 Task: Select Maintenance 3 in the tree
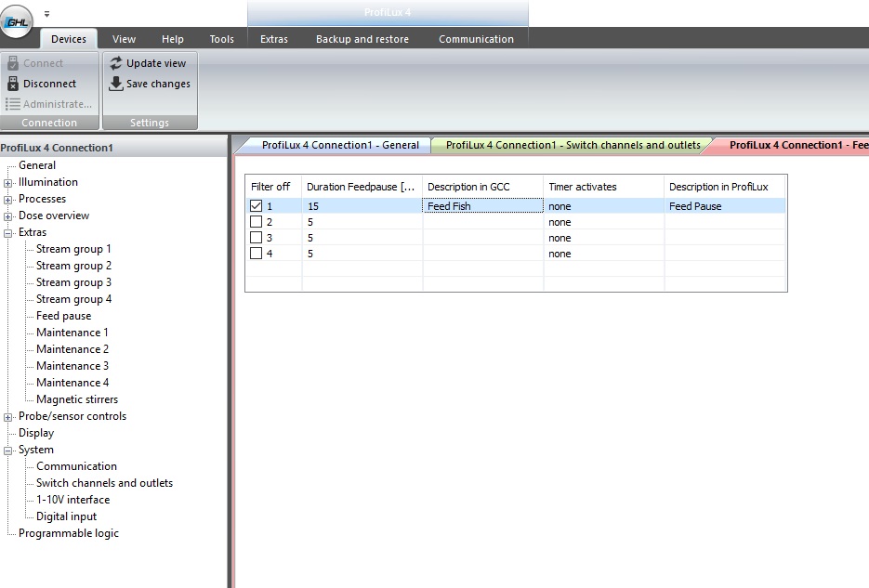tap(72, 365)
